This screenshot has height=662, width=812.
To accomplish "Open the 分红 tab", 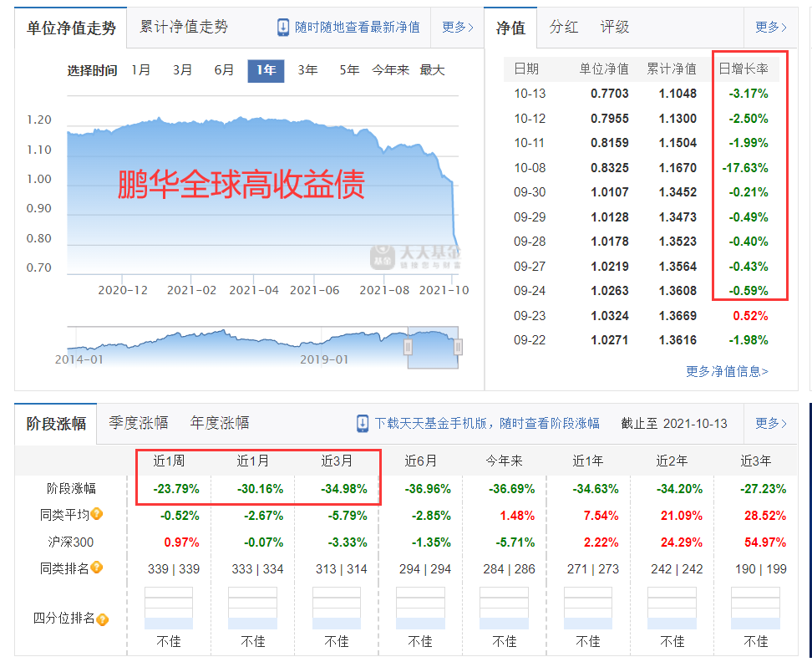I will (x=563, y=27).
